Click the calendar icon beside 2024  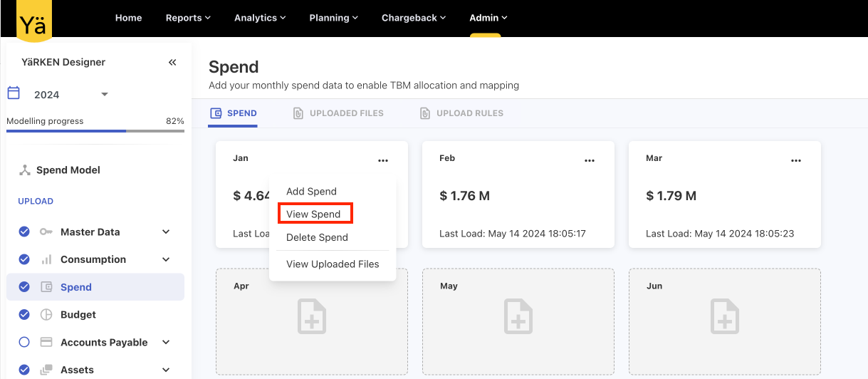pos(14,93)
